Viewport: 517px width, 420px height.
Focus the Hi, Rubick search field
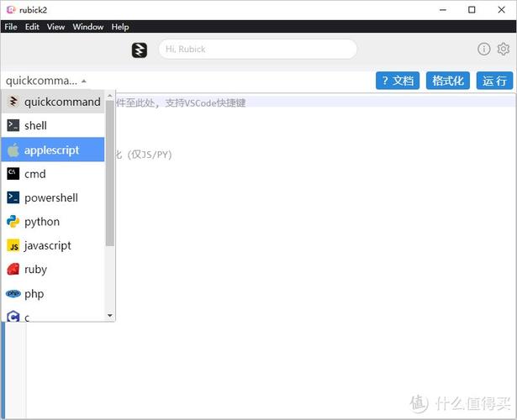coord(257,49)
